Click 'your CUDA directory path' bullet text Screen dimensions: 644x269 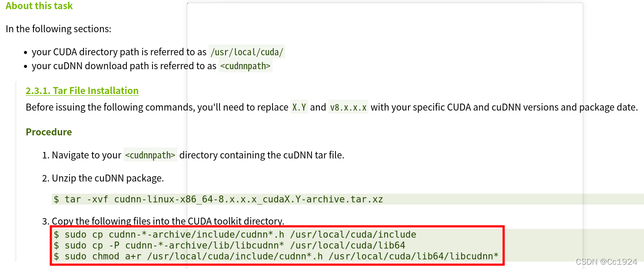pos(119,52)
